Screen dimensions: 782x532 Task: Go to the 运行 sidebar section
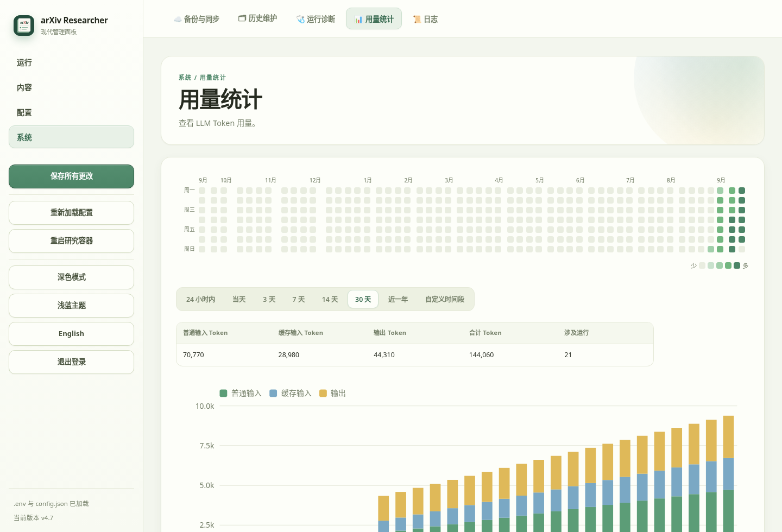tap(71, 62)
